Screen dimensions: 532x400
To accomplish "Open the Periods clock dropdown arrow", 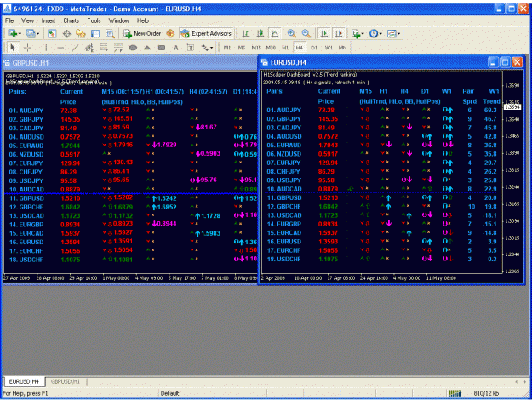I will pos(380,33).
